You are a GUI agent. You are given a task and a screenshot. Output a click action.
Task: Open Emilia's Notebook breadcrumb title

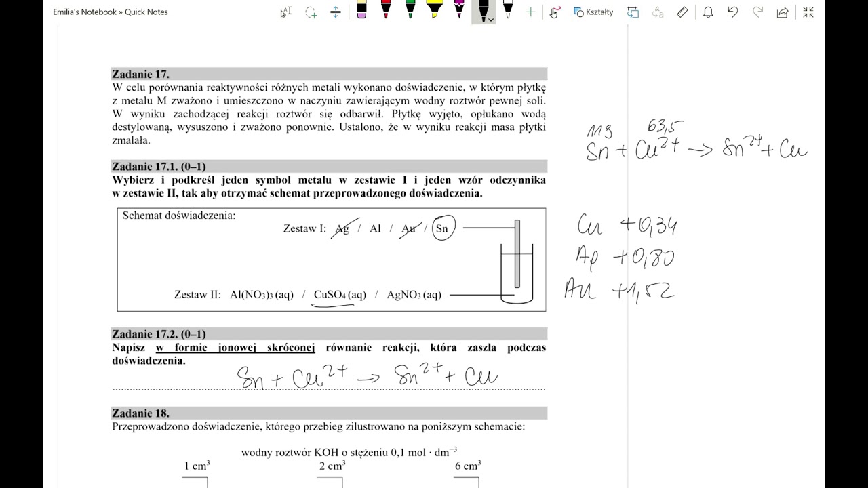point(85,12)
